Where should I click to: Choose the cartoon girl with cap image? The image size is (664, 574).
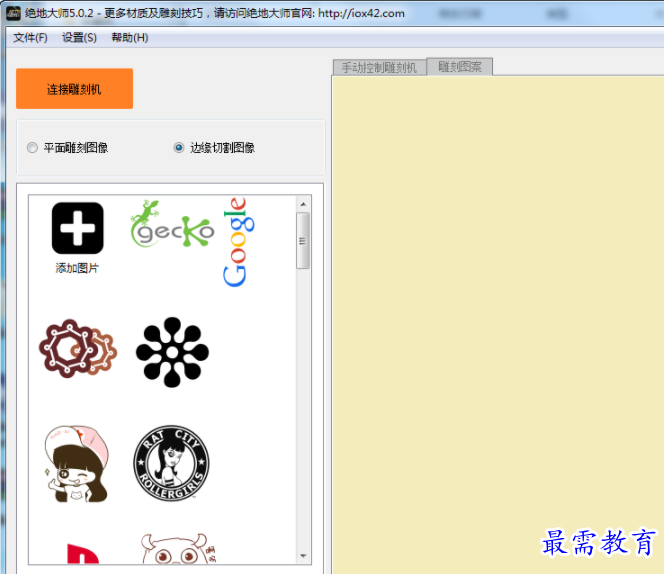point(77,464)
